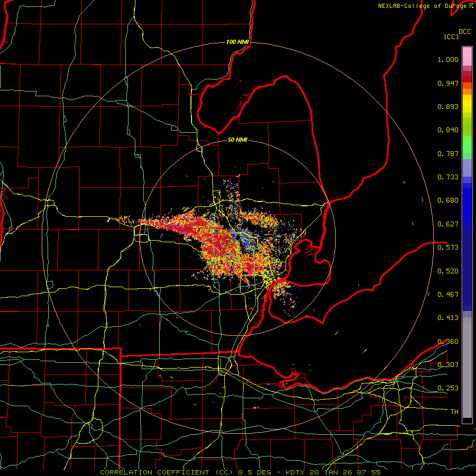Select the 50 NMI range ring label
The image size is (476, 476).
[237, 140]
